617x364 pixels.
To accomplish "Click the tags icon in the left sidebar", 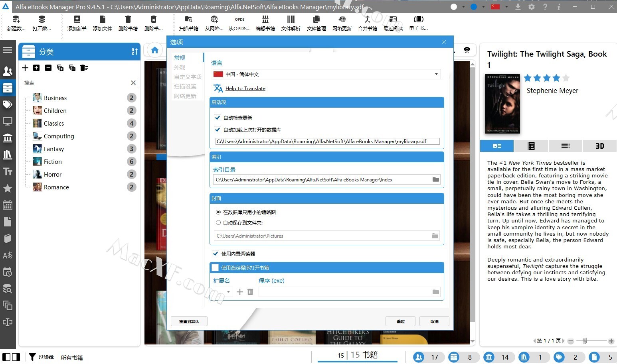I will [x=8, y=104].
